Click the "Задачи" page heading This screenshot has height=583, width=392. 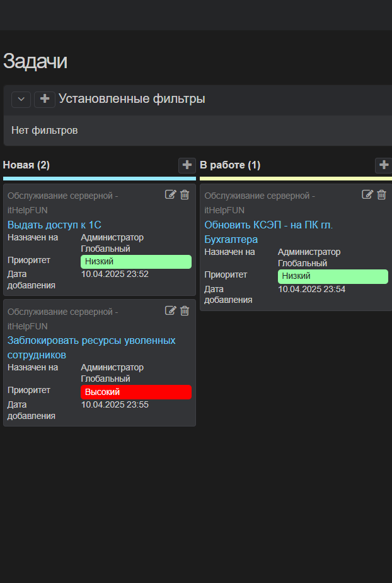35,61
